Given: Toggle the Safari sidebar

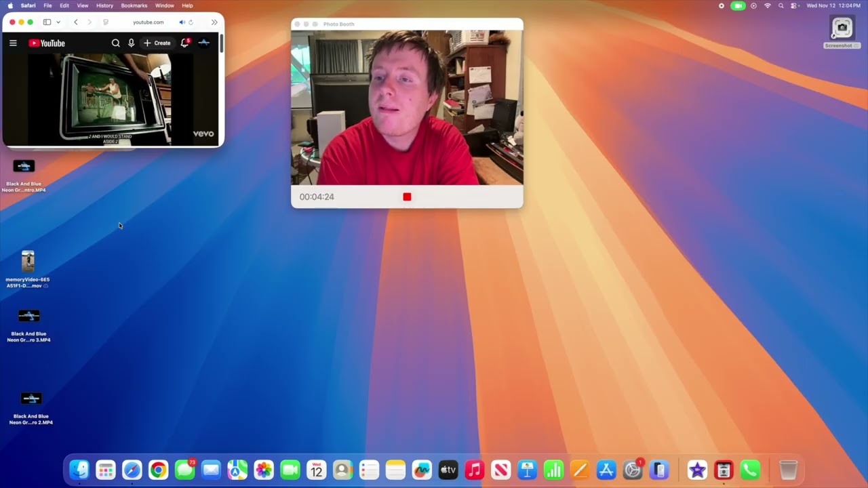Looking at the screenshot, I should pos(47,22).
